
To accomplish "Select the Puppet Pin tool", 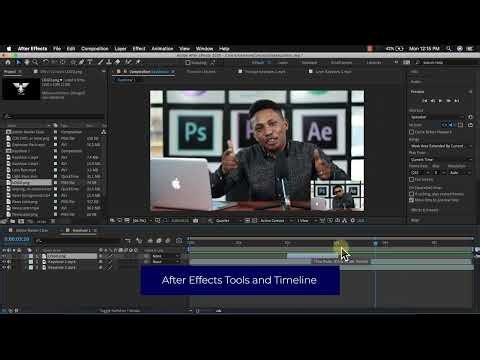I will (x=138, y=62).
